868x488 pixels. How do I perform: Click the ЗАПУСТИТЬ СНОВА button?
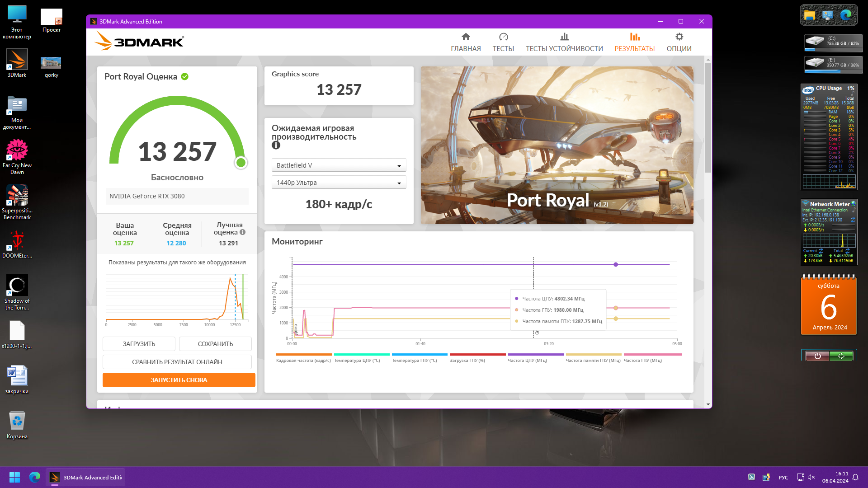179,380
